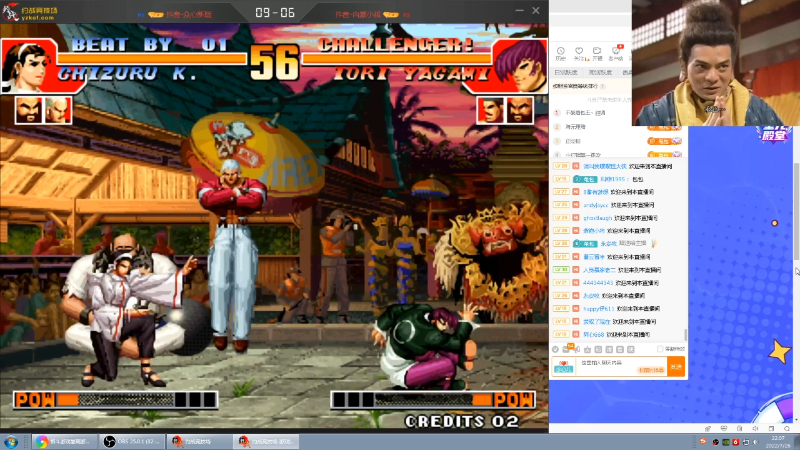Click the yellow star decoration icon on blue panel
The width and height of the screenshot is (800, 450).
780,352
